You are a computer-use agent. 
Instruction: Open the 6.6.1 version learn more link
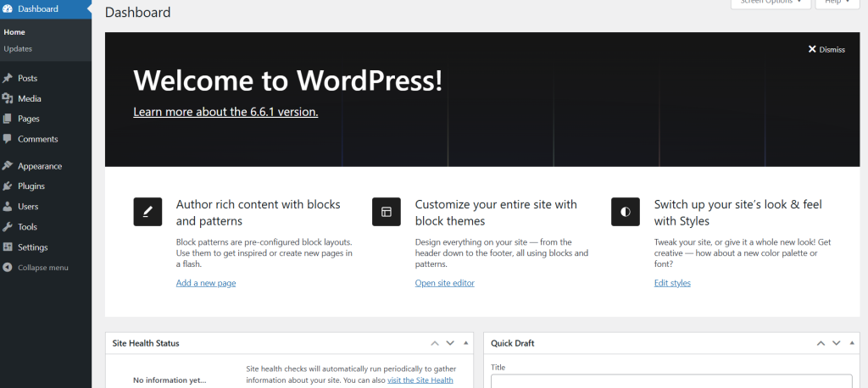(x=225, y=112)
